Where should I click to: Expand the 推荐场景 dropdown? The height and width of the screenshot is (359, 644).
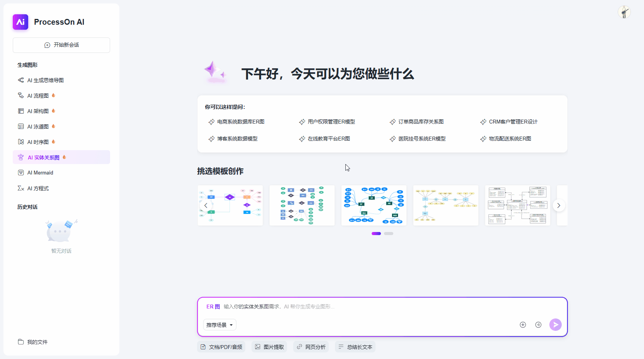[x=220, y=325]
